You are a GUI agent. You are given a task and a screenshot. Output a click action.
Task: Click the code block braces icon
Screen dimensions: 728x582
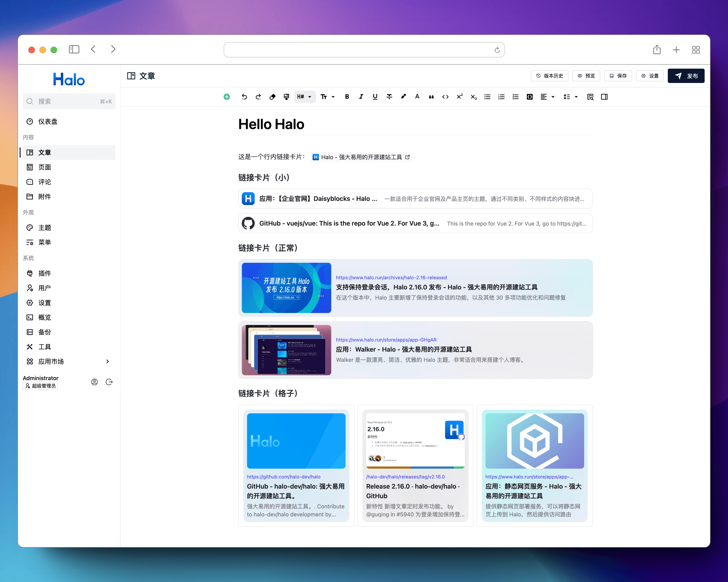pyautogui.click(x=530, y=97)
